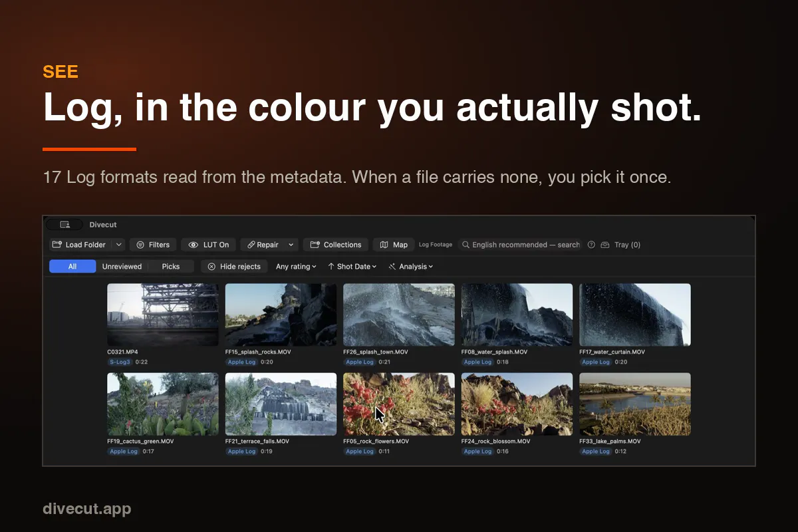798x532 pixels.
Task: Select the FF17_water_curtain.MOV thumbnail
Action: (635, 315)
